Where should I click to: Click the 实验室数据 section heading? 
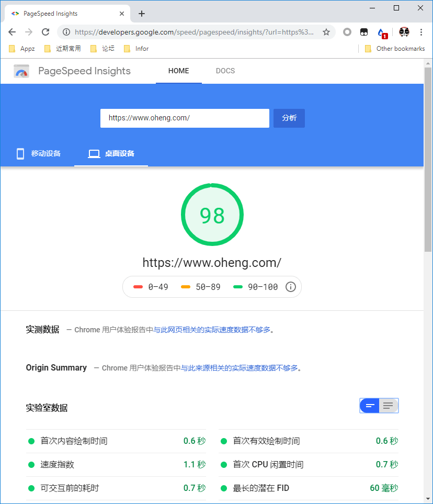coord(47,408)
